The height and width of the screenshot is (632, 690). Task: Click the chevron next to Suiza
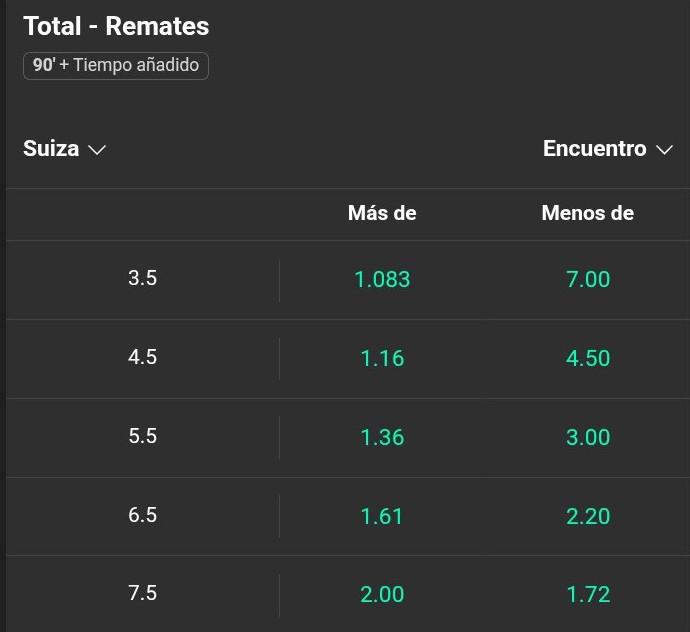pos(97,150)
